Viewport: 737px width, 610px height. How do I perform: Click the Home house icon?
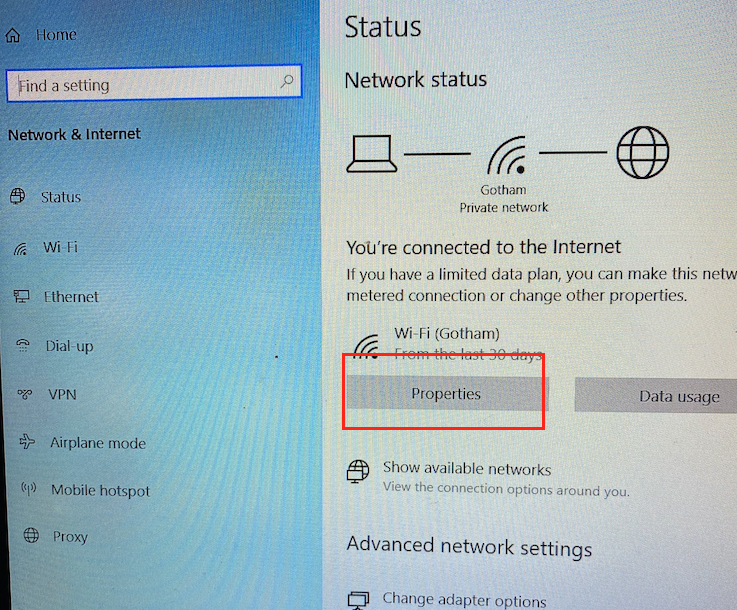(13, 35)
